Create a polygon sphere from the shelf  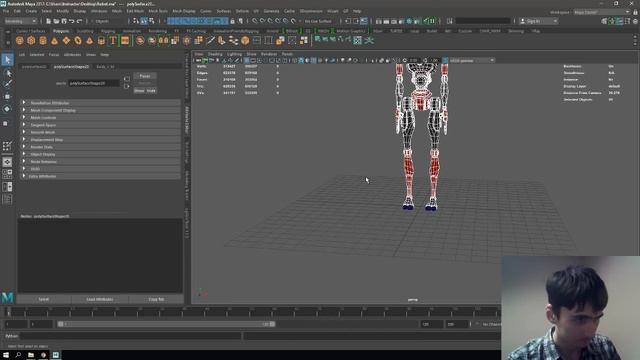click(x=19, y=40)
